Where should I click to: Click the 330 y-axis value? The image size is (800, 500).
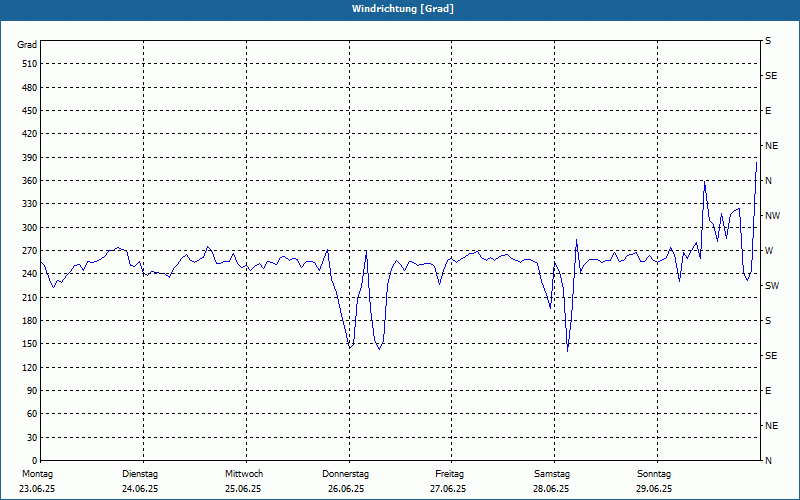(30, 204)
